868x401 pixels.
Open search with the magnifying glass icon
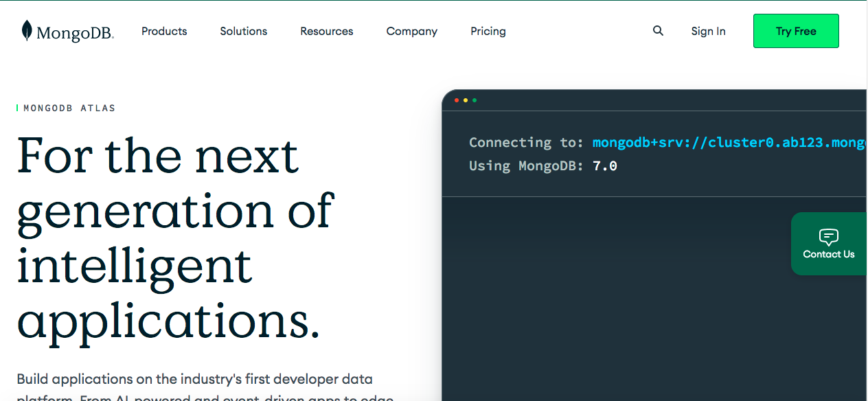coord(658,31)
